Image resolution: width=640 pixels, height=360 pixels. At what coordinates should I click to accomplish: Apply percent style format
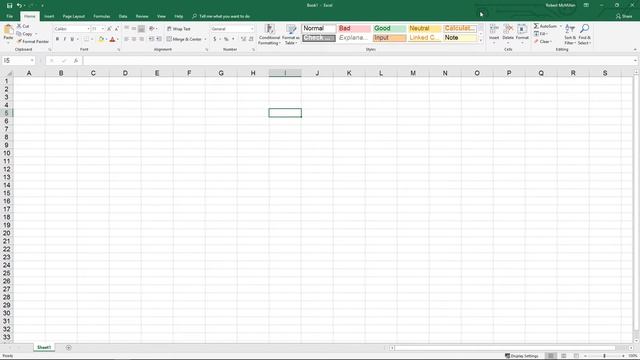(x=226, y=39)
